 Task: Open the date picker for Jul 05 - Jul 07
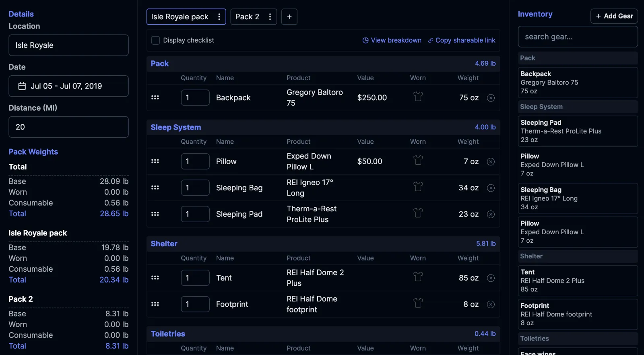click(68, 86)
